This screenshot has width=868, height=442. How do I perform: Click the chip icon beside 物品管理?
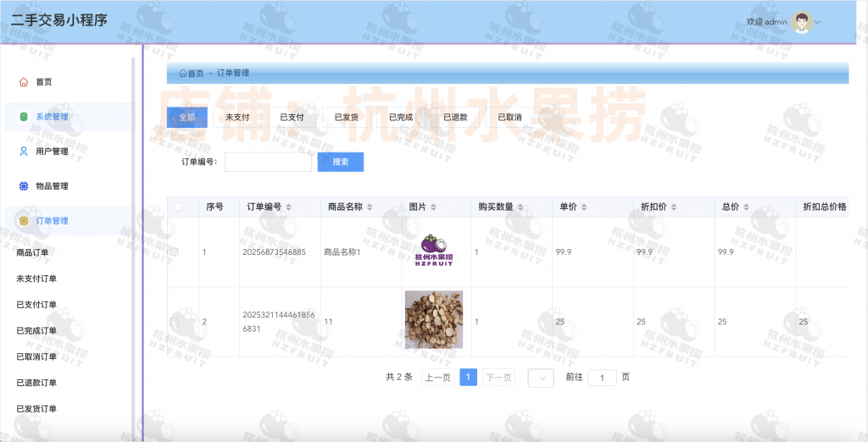[x=23, y=186]
